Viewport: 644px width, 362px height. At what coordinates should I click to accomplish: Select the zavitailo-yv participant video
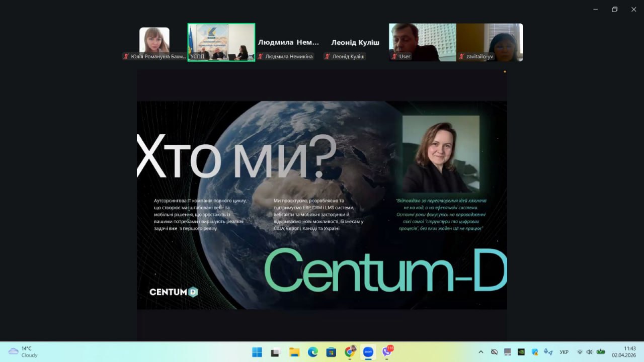tap(490, 42)
